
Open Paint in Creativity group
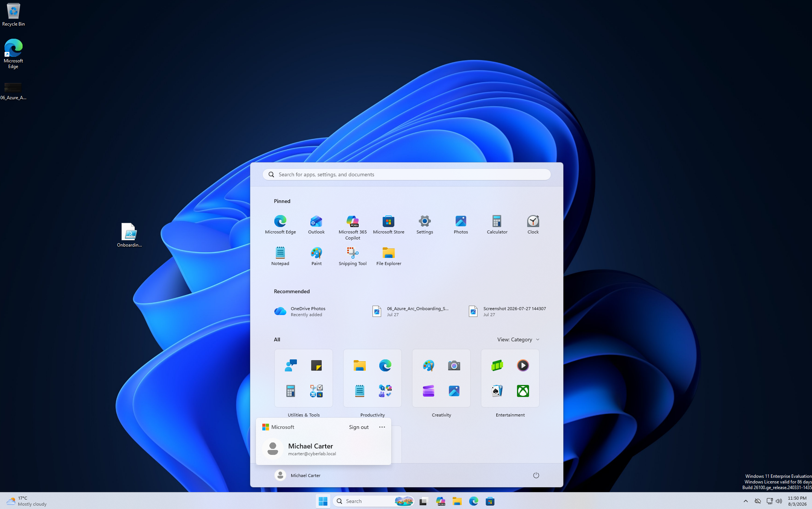point(428,365)
